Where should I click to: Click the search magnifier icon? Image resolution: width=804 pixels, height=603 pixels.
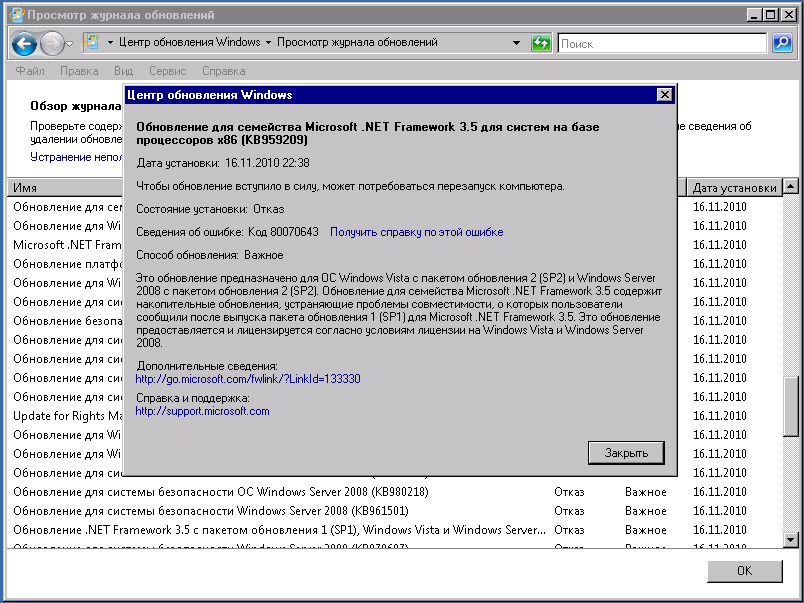click(x=782, y=43)
